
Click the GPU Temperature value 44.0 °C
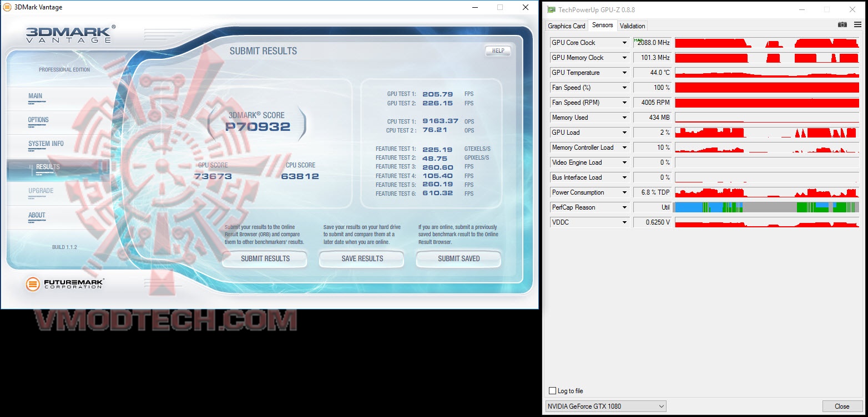(x=652, y=73)
